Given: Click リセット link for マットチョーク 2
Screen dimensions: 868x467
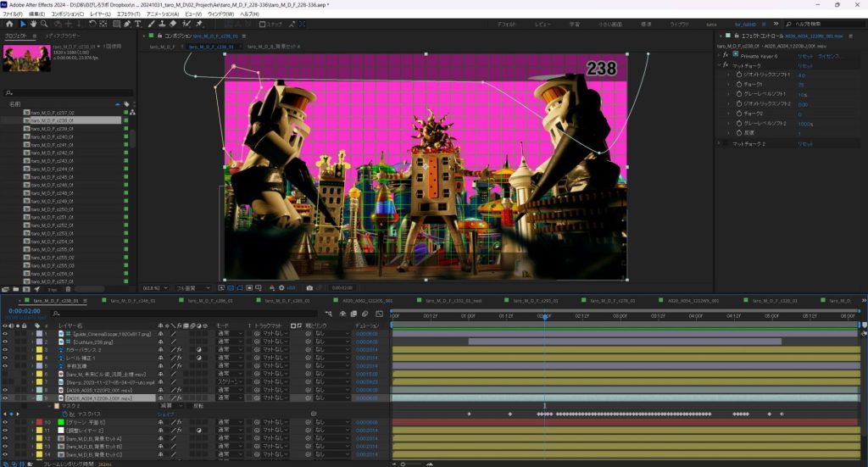Looking at the screenshot, I should pos(805,144).
